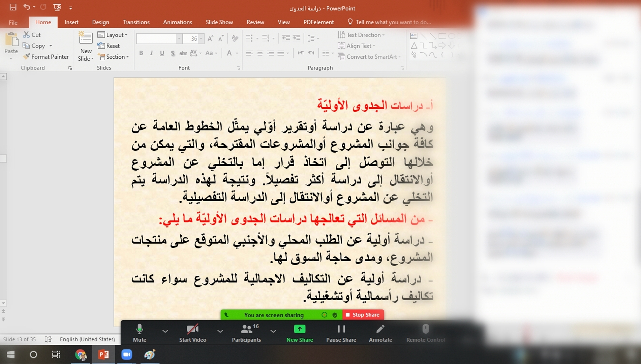This screenshot has width=641, height=364.
Task: Toggle Bold formatting
Action: pyautogui.click(x=141, y=53)
